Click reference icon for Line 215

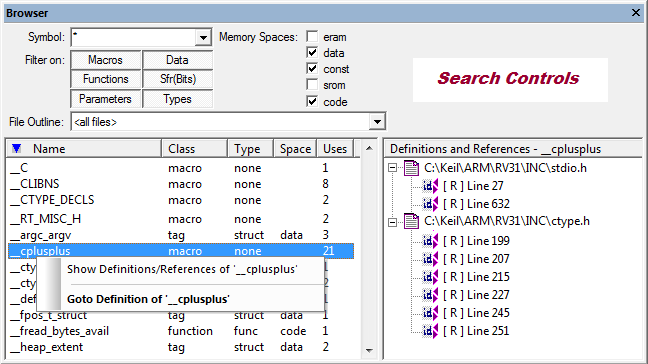coord(430,277)
